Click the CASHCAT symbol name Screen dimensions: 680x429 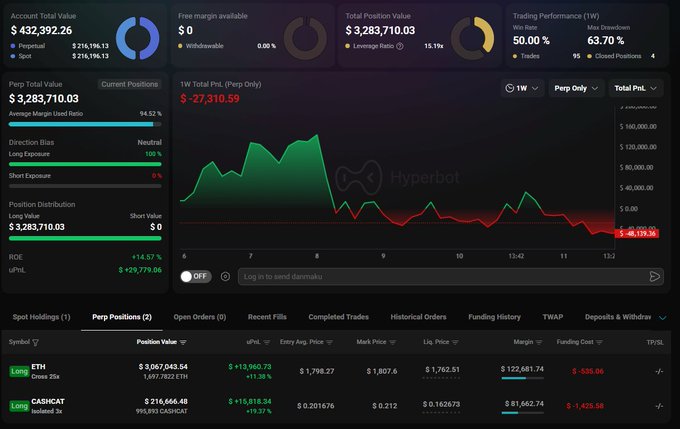[48, 401]
